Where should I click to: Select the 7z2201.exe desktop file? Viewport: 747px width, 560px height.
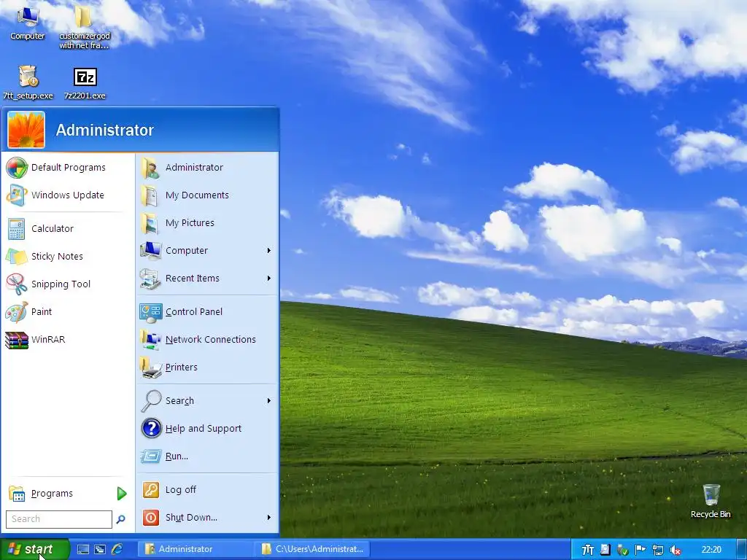pyautogui.click(x=85, y=82)
